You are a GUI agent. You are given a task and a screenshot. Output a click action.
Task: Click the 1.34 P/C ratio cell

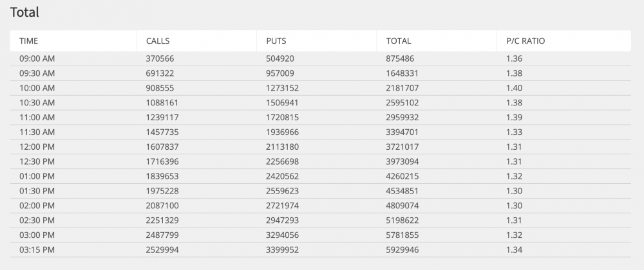pyautogui.click(x=514, y=249)
